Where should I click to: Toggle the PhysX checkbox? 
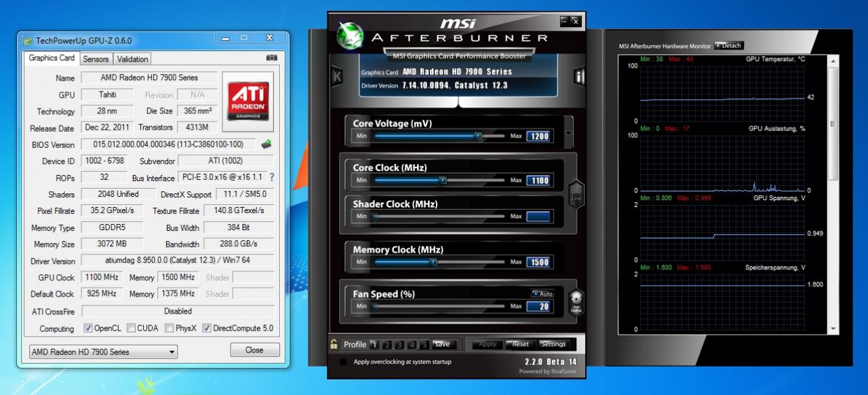(169, 328)
